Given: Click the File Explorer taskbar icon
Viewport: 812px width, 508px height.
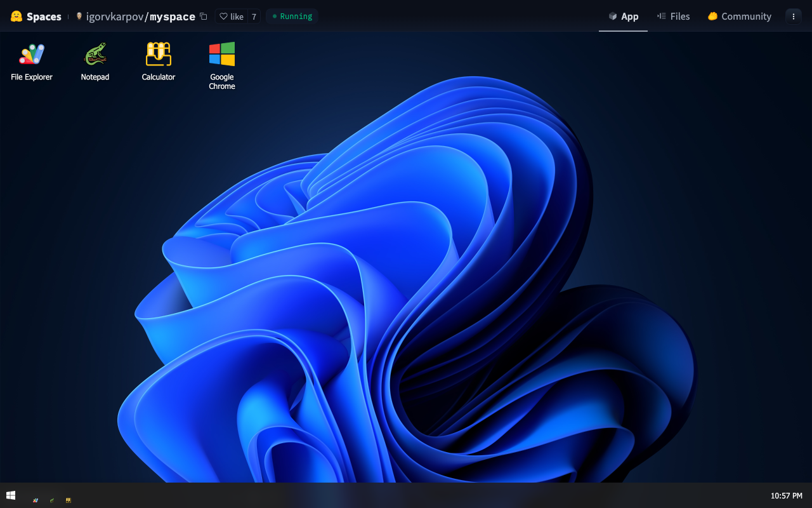Looking at the screenshot, I should tap(36, 500).
